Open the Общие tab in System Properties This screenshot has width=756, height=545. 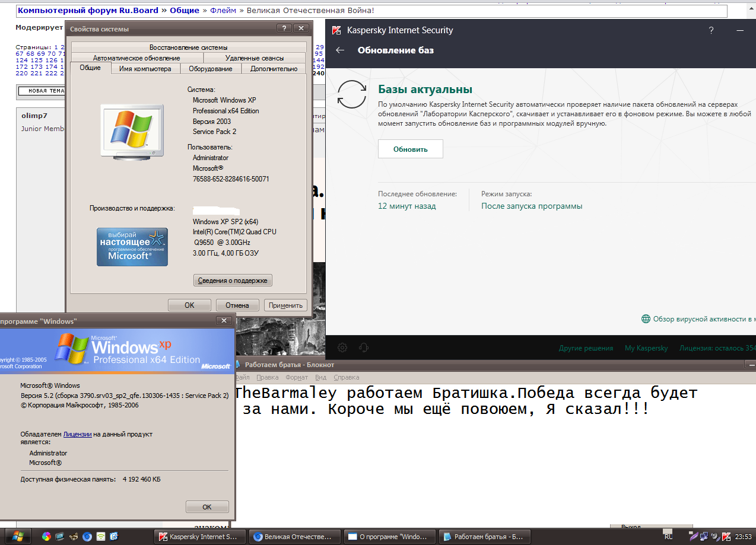[x=90, y=68]
